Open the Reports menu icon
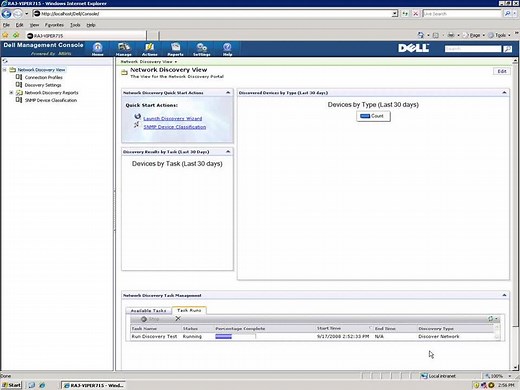The width and height of the screenshot is (520, 390). 175,49
